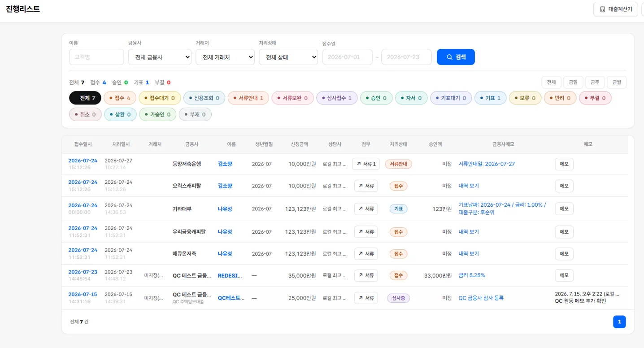Select the 금일 date range button
Screen dimensions: 644x348
click(x=573, y=82)
